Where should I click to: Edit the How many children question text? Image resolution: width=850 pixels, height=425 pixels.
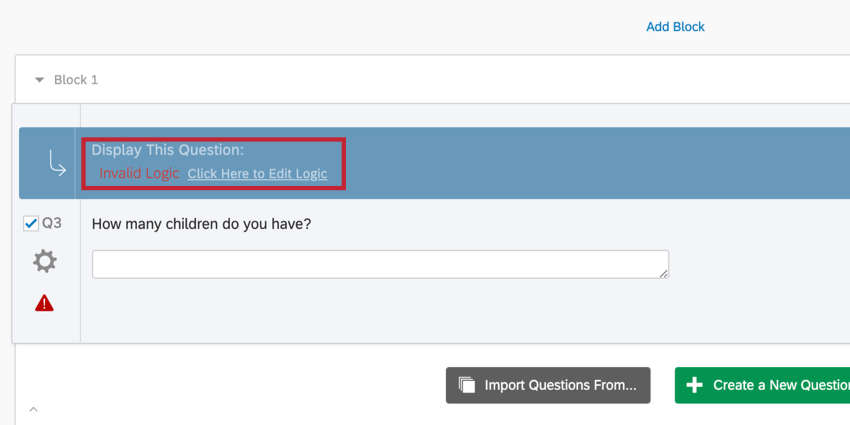click(201, 224)
